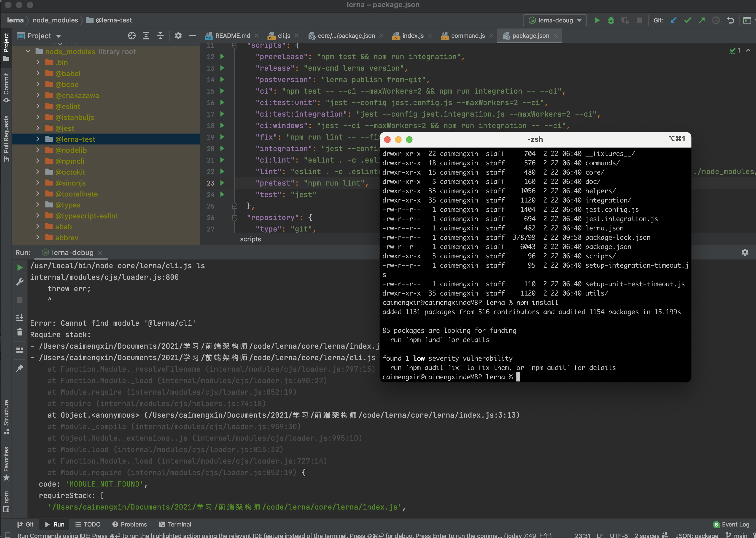756x538 pixels.
Task: Click the Git update project arrow
Action: click(x=673, y=20)
